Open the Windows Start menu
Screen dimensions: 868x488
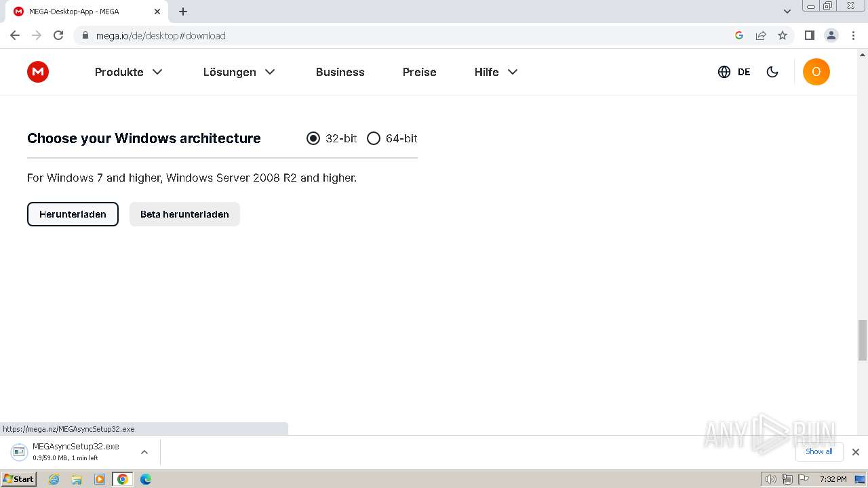pos(19,479)
